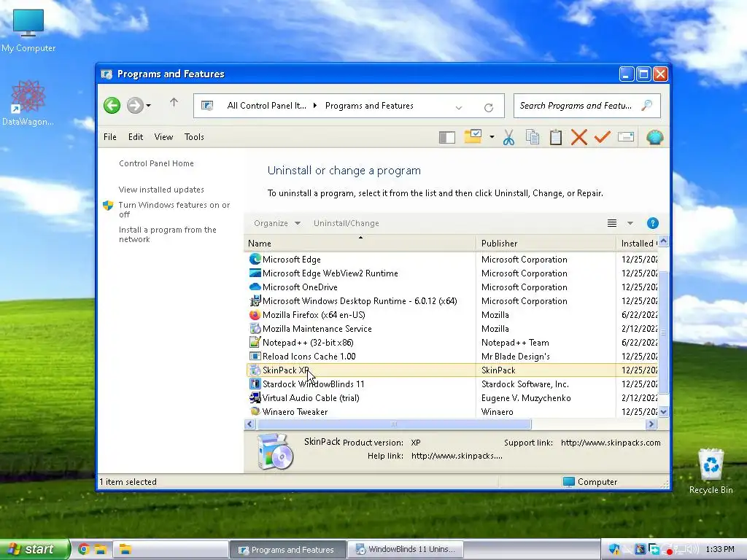747x560 pixels.
Task: Select Reload Icons Cache 1.00 row
Action: pos(452,356)
